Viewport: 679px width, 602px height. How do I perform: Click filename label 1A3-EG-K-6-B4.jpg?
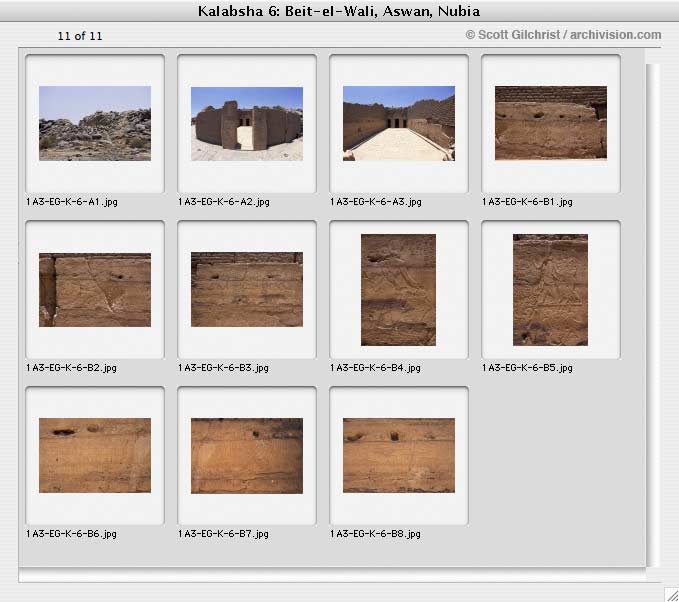[x=375, y=368]
